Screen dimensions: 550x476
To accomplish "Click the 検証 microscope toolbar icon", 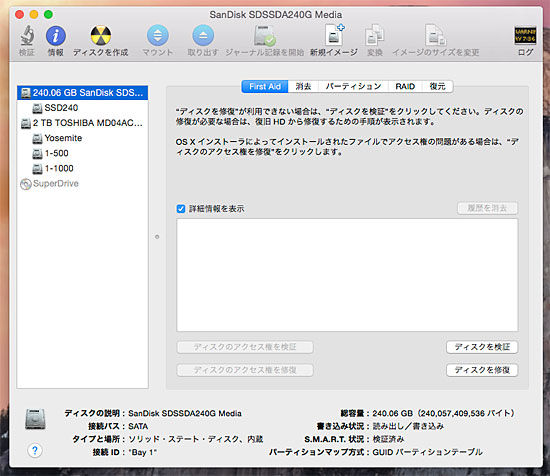I will (x=27, y=35).
